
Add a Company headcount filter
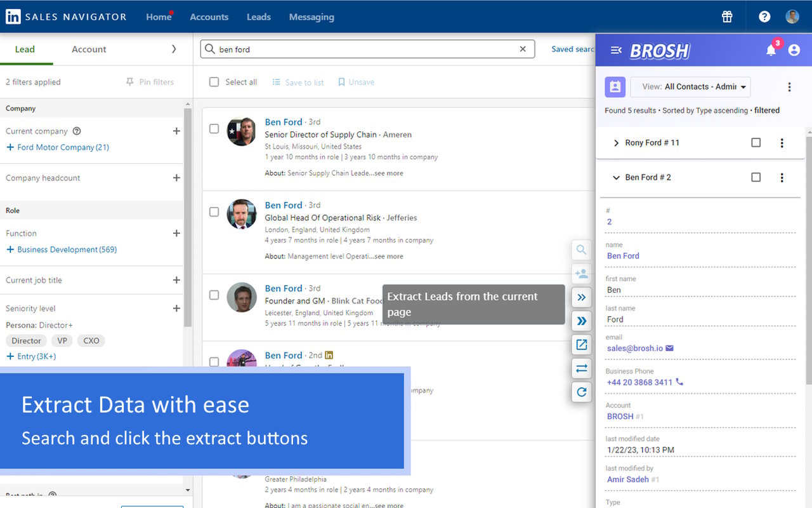(176, 178)
